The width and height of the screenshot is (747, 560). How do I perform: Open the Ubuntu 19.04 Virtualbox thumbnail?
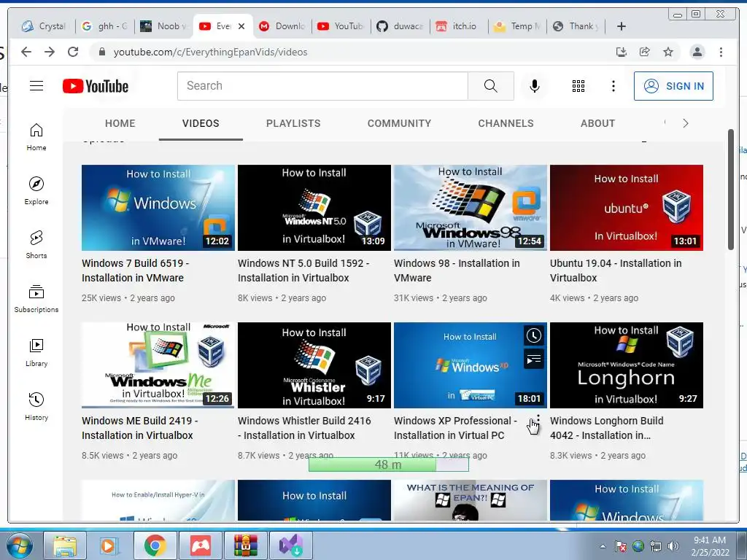click(x=627, y=208)
